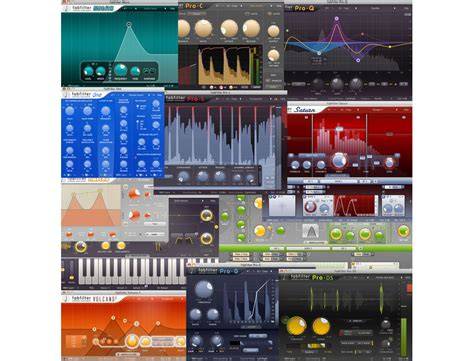The image size is (474, 361).
Task: Click the Pro-C logo
Action: pos(194,6)
